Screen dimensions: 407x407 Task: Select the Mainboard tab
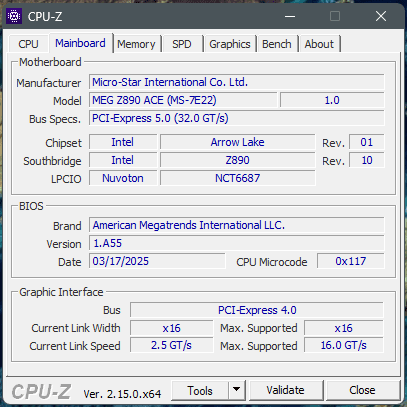pos(80,43)
